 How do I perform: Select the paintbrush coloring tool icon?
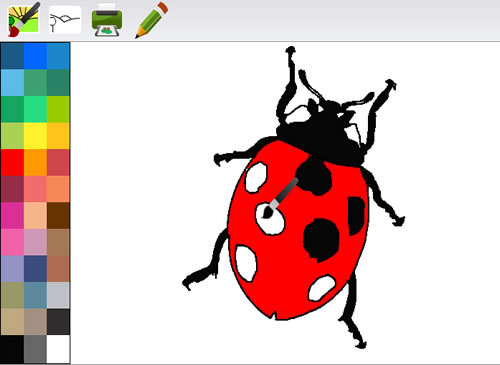tap(24, 19)
